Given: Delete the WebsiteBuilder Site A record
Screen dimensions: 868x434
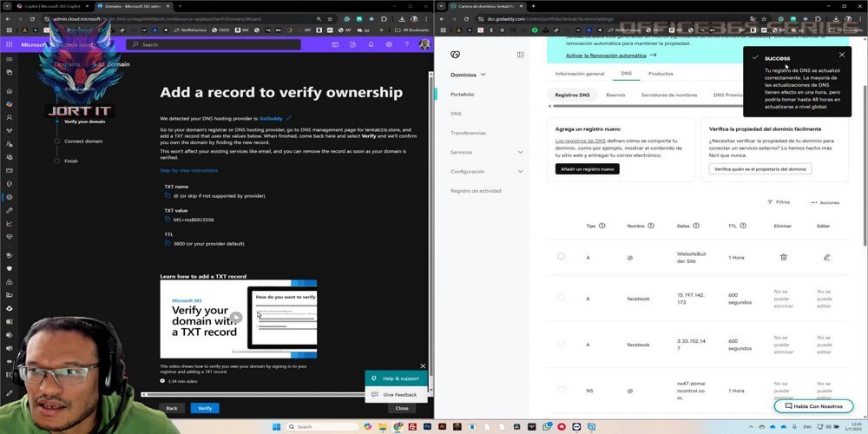Looking at the screenshot, I should (783, 257).
